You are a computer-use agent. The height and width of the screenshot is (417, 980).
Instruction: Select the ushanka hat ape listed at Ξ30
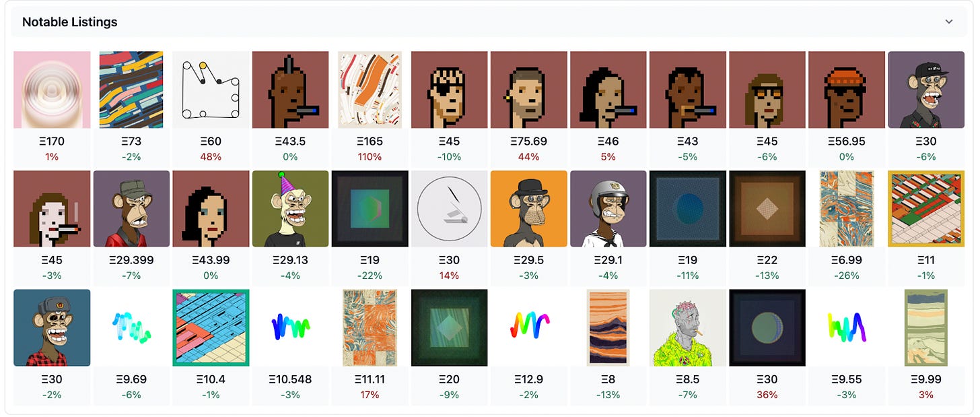tap(52, 328)
